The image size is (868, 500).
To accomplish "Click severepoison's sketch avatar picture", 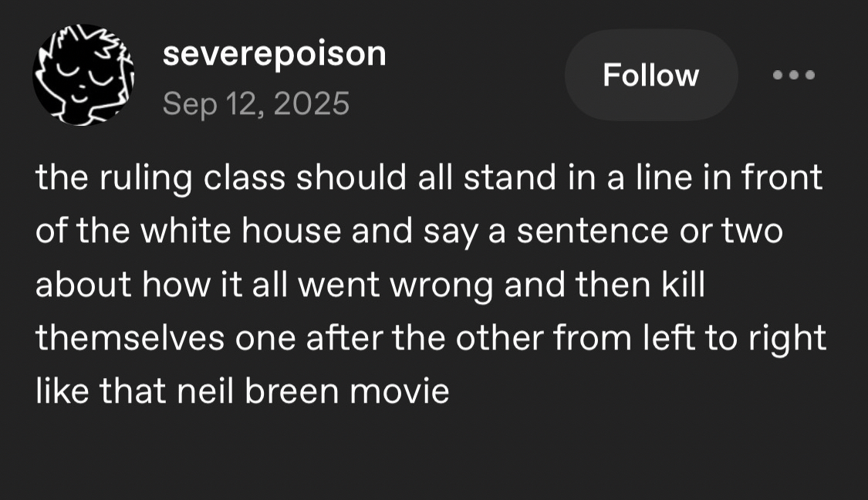I will [83, 75].
